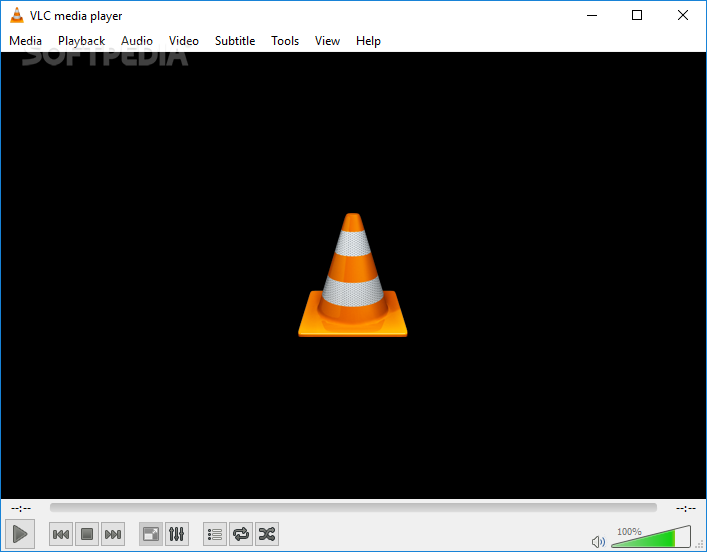
Task: Click the elapsed time label
Action: [21, 508]
